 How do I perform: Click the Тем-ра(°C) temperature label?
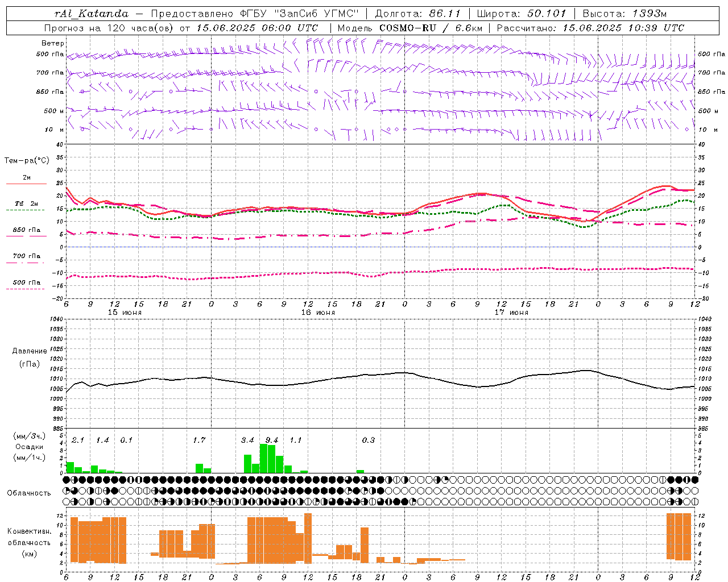27,161
